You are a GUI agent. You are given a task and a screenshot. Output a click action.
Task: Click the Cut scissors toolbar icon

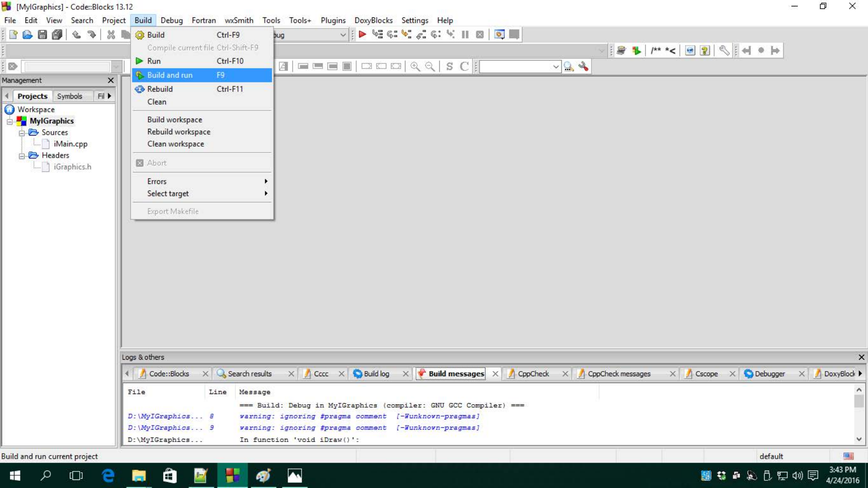tap(111, 35)
